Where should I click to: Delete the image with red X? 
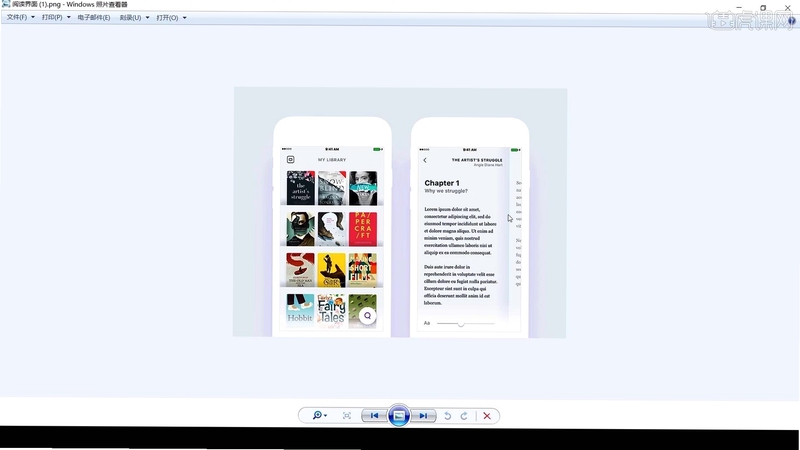pos(487,416)
